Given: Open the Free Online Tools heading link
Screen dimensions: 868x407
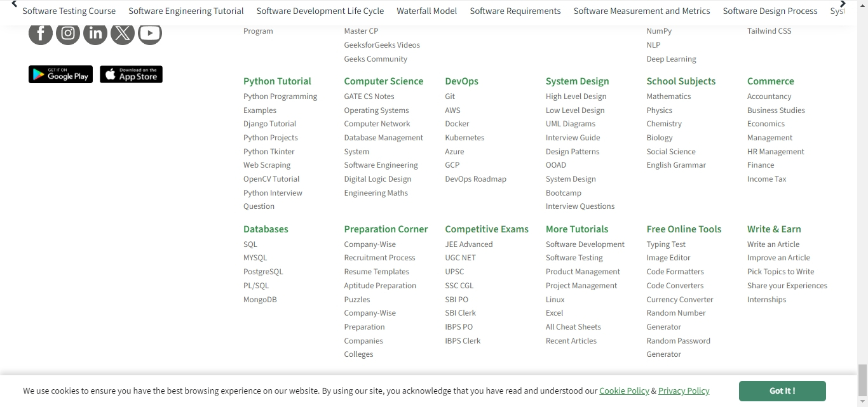Looking at the screenshot, I should [x=684, y=229].
